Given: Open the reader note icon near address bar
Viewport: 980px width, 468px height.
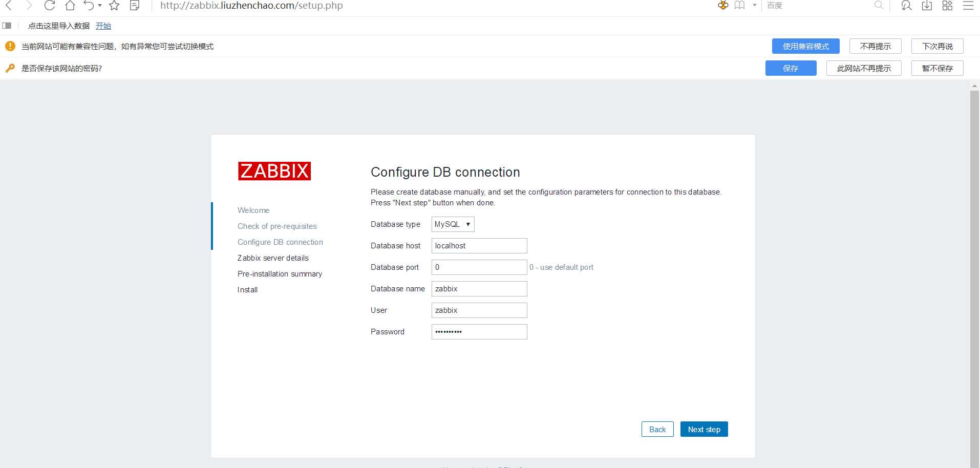Looking at the screenshot, I should click(x=135, y=6).
